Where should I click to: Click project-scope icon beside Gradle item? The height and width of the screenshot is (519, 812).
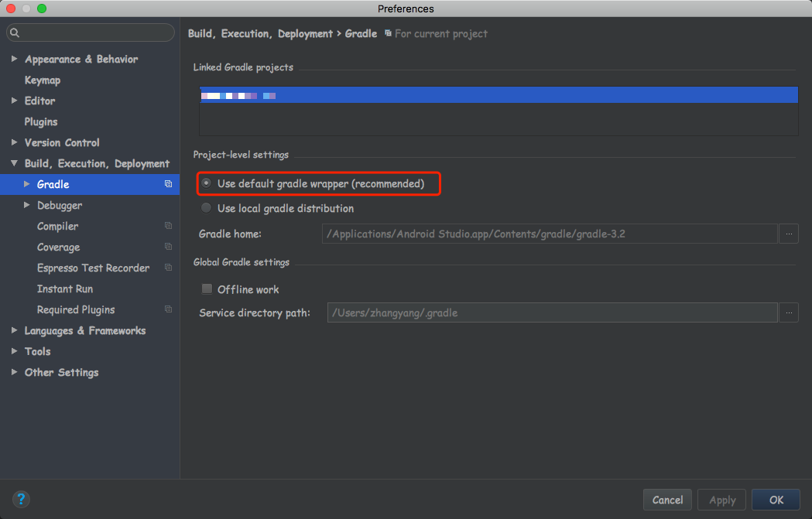(168, 183)
